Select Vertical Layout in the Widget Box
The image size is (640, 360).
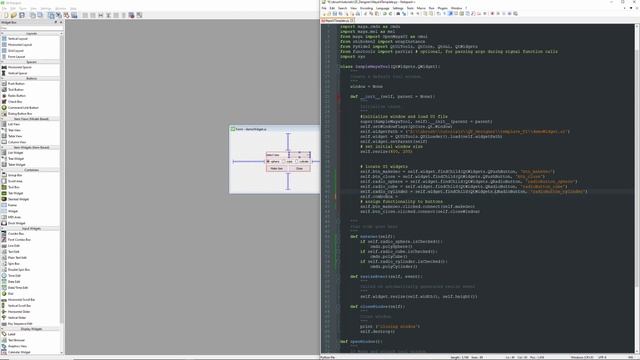click(15, 38)
